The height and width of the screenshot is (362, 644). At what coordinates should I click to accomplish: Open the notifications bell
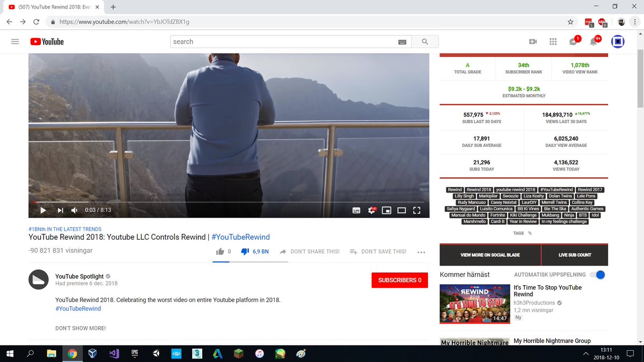tap(594, 42)
